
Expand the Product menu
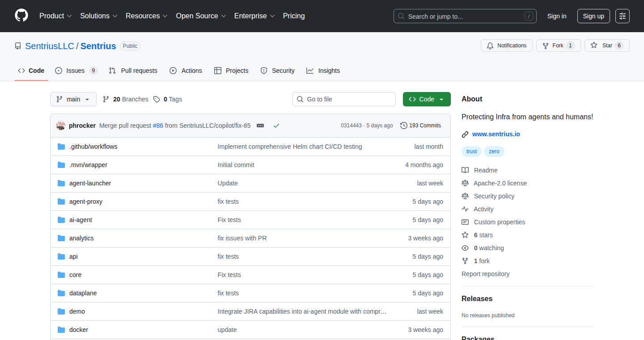coord(55,16)
